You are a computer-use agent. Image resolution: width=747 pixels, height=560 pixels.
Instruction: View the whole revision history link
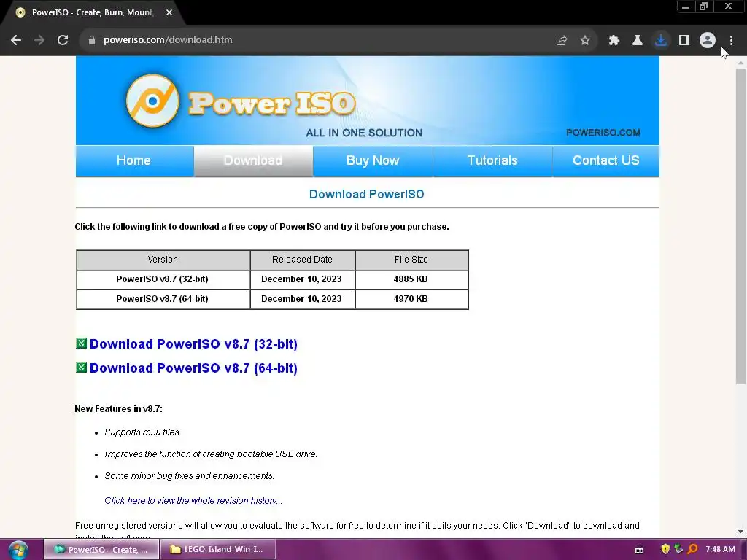[193, 500]
